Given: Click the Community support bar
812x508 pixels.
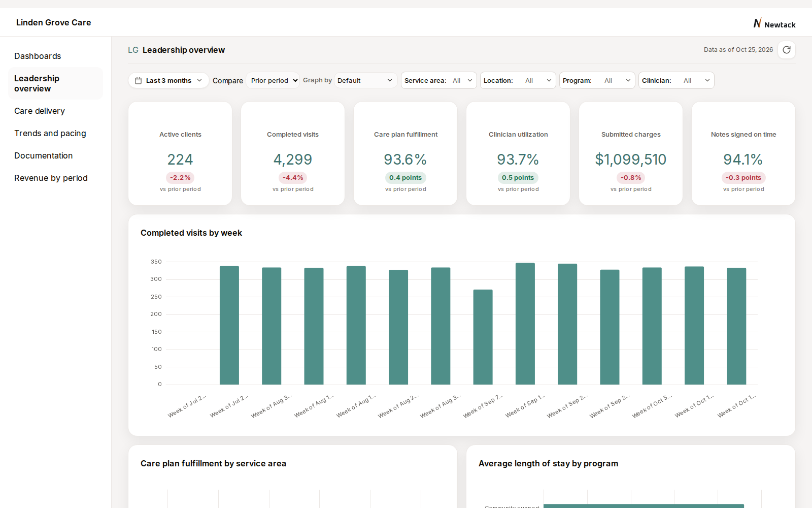Looking at the screenshot, I should click(644, 506).
